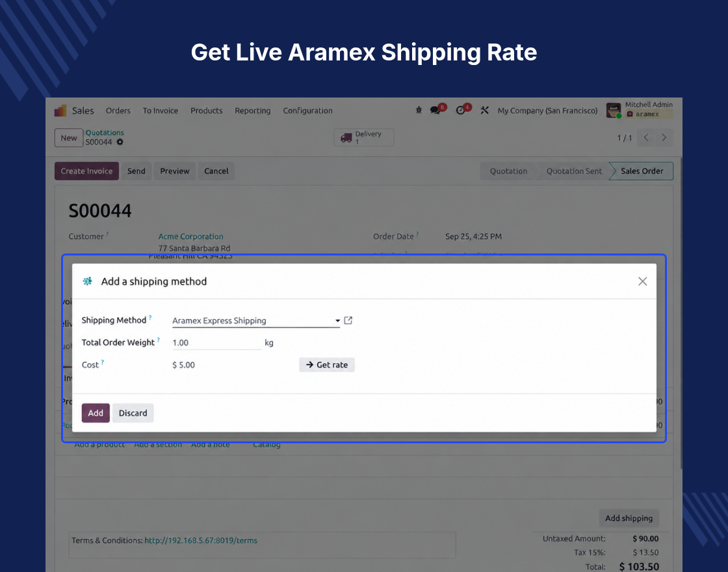This screenshot has width=728, height=572.
Task: Click the Total Order Weight field
Action: pyautogui.click(x=217, y=343)
